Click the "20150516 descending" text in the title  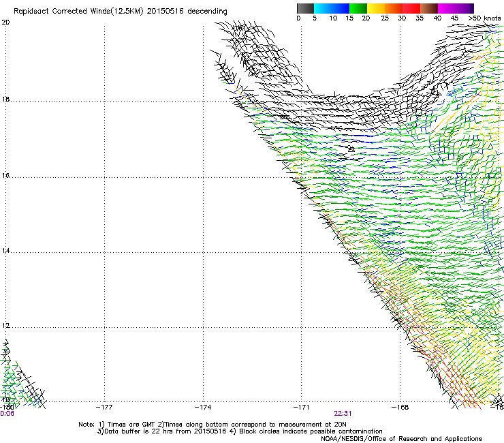click(187, 12)
